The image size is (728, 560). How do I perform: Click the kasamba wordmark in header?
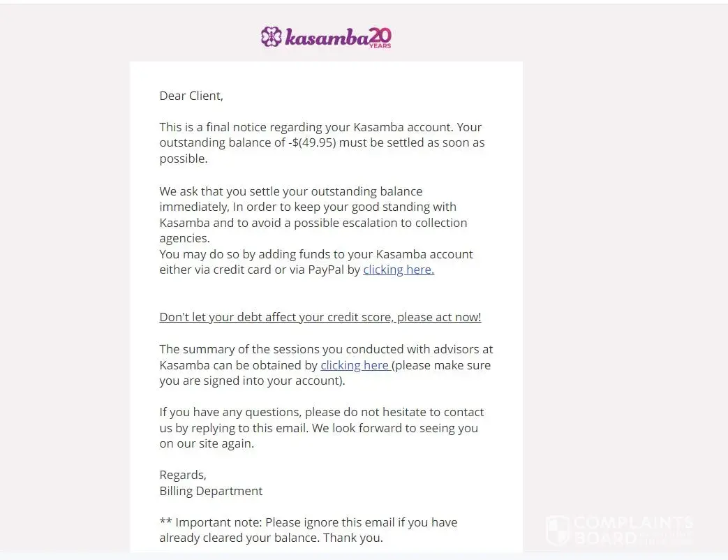coord(326,38)
